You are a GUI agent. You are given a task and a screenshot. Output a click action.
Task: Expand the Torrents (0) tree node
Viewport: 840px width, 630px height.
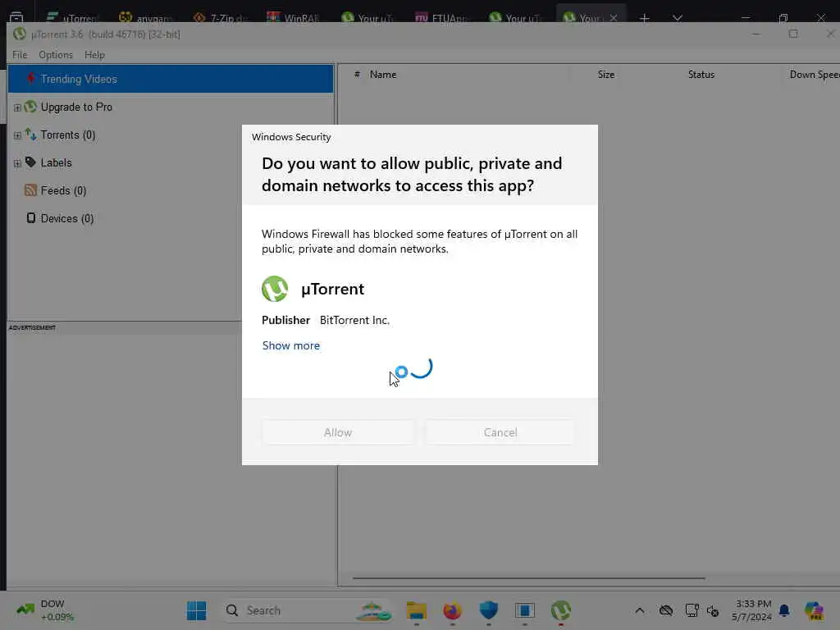tap(17, 135)
